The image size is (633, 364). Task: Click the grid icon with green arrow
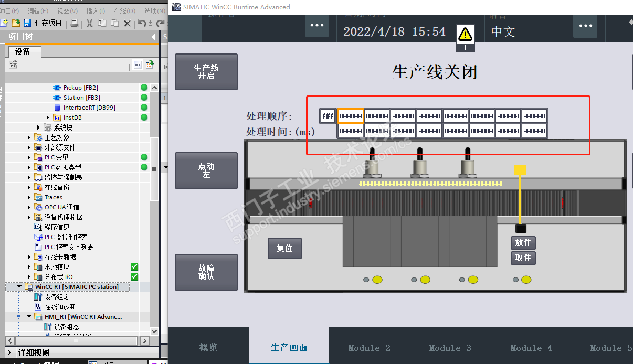pos(150,65)
